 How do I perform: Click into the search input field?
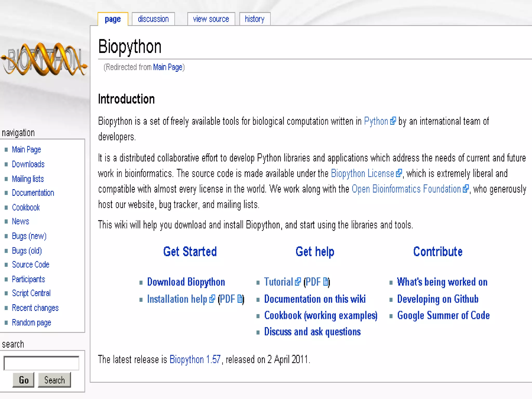(x=41, y=363)
